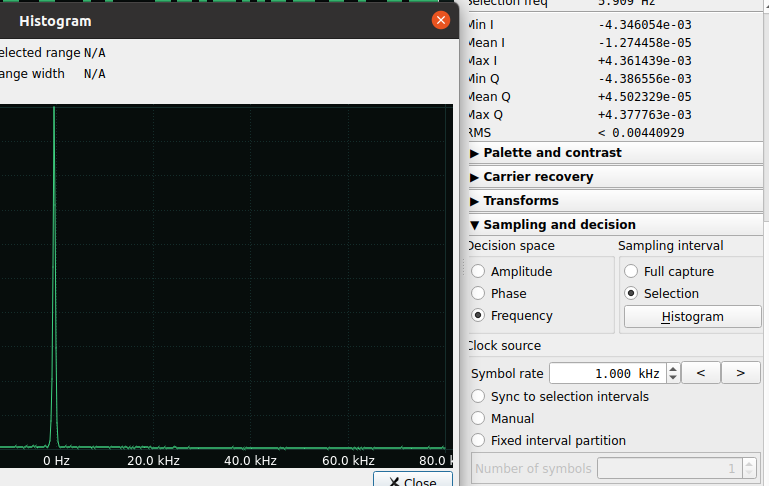Select the Amplitude decision space

pos(479,272)
